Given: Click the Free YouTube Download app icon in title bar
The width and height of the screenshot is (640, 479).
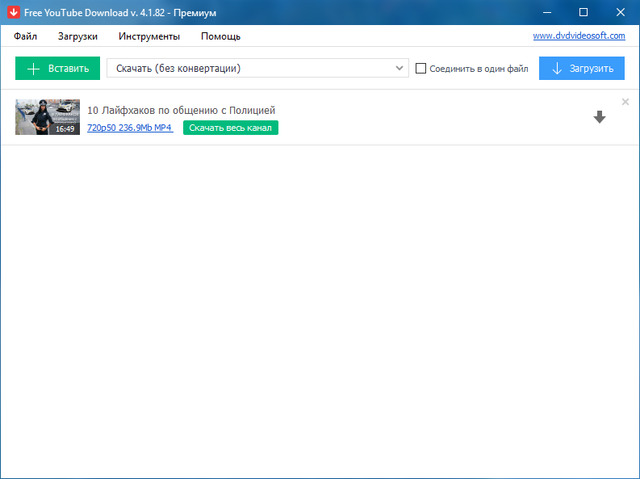Looking at the screenshot, I should (10, 11).
